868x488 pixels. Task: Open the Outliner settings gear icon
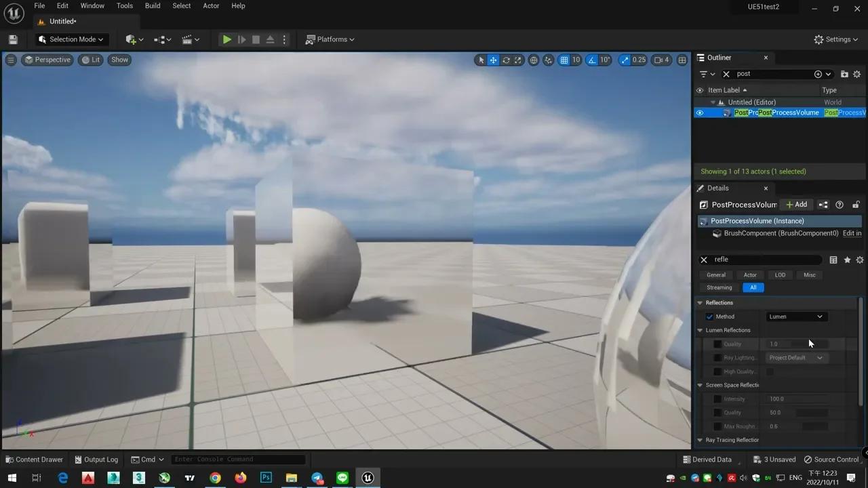pyautogui.click(x=856, y=74)
